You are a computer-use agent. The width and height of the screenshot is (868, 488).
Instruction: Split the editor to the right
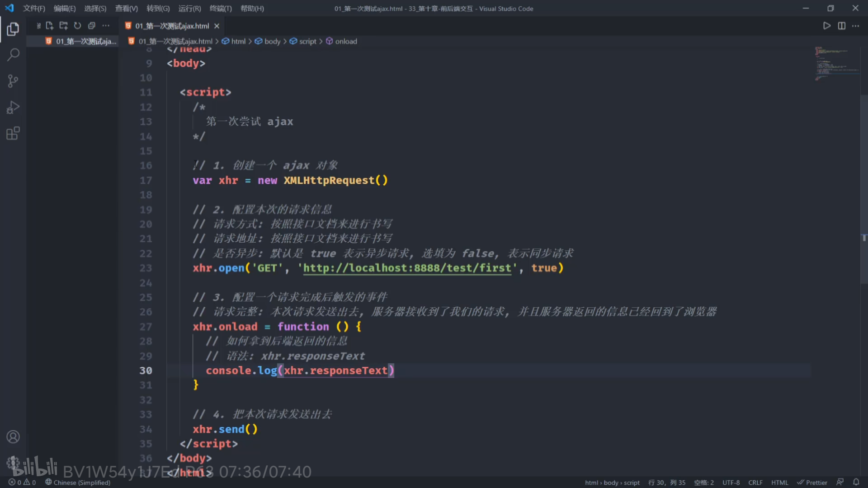pyautogui.click(x=841, y=26)
